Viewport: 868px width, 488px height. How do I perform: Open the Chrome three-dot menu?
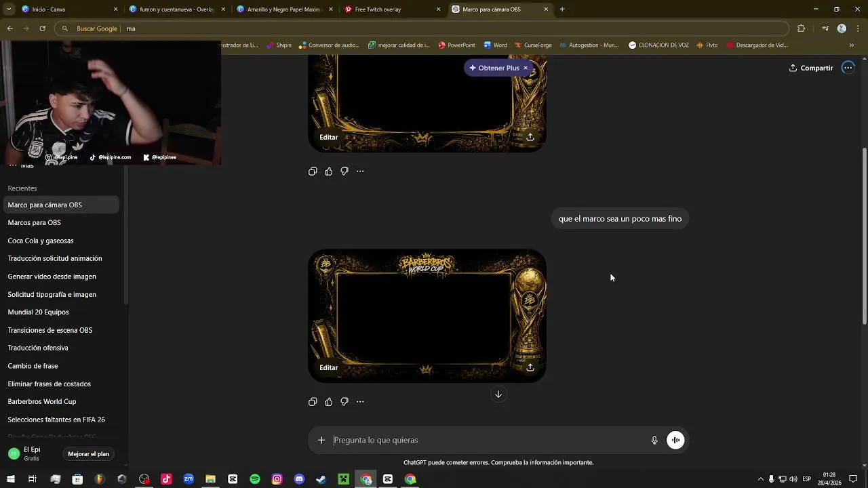click(x=857, y=28)
